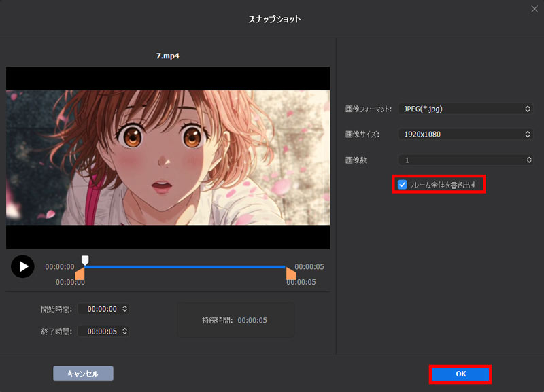544x392 pixels.
Task: Click the 終了時間 time field
Action: (99, 332)
